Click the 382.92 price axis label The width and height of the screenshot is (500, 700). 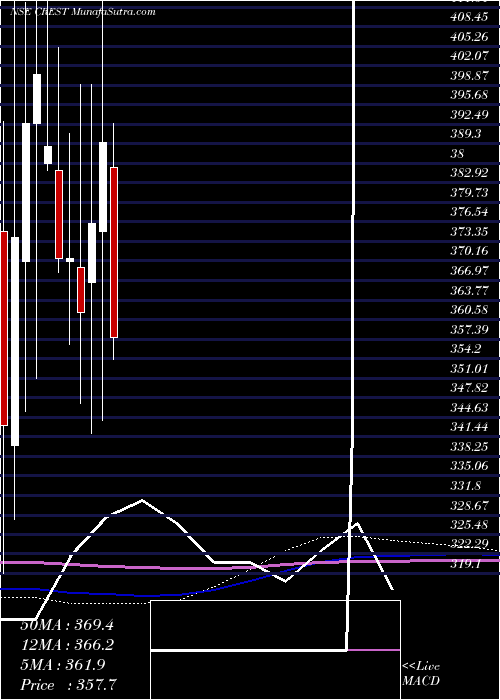coord(469,173)
